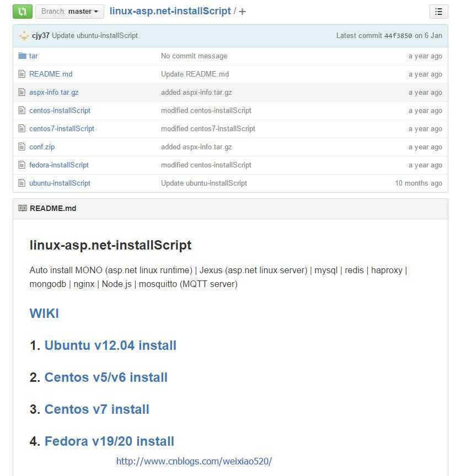Click the aspx-info.tar.gz file icon
Viewport: 456px width, 476px height.
click(22, 93)
